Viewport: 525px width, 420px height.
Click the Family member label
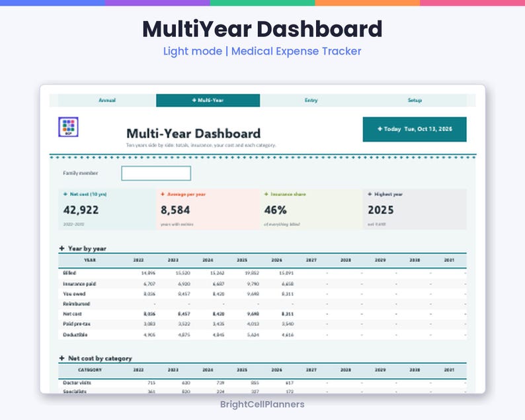(81, 173)
